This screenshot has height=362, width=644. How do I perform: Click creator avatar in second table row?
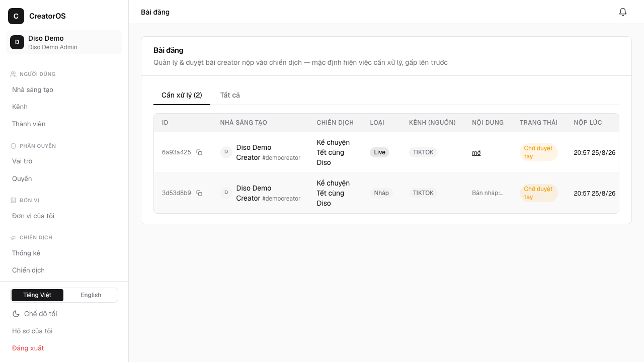[x=226, y=193]
